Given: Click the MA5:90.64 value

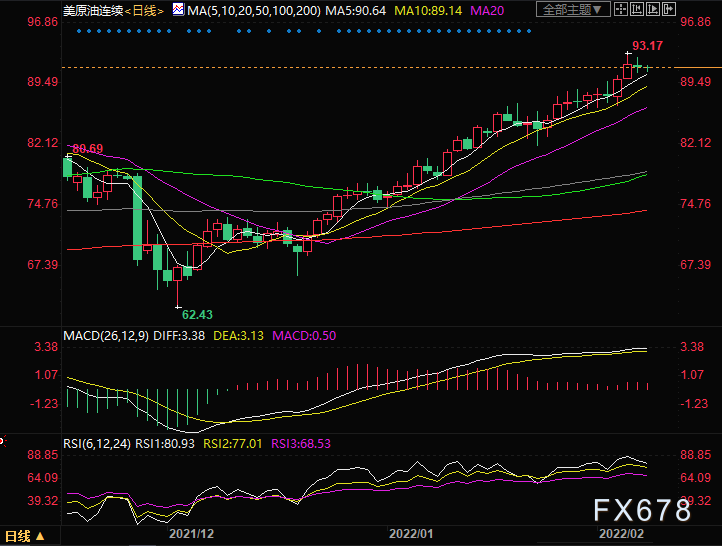Looking at the screenshot, I should click(355, 10).
